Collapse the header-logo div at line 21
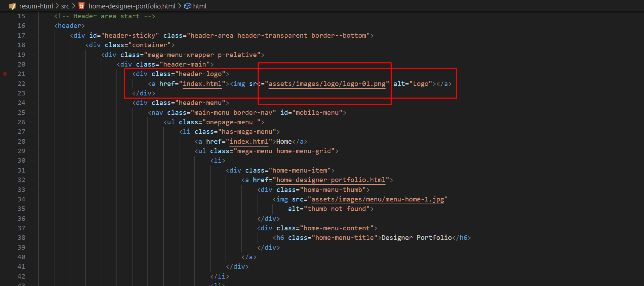644x286 pixels. point(33,74)
